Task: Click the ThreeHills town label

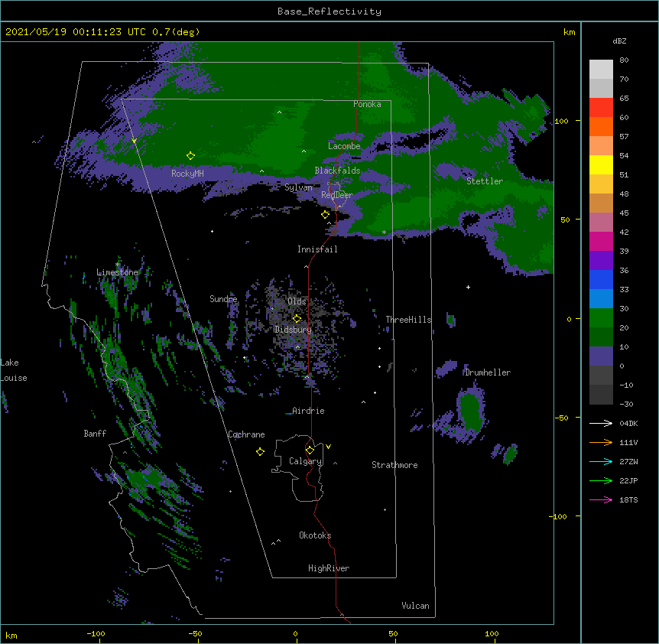Action: pos(409,320)
